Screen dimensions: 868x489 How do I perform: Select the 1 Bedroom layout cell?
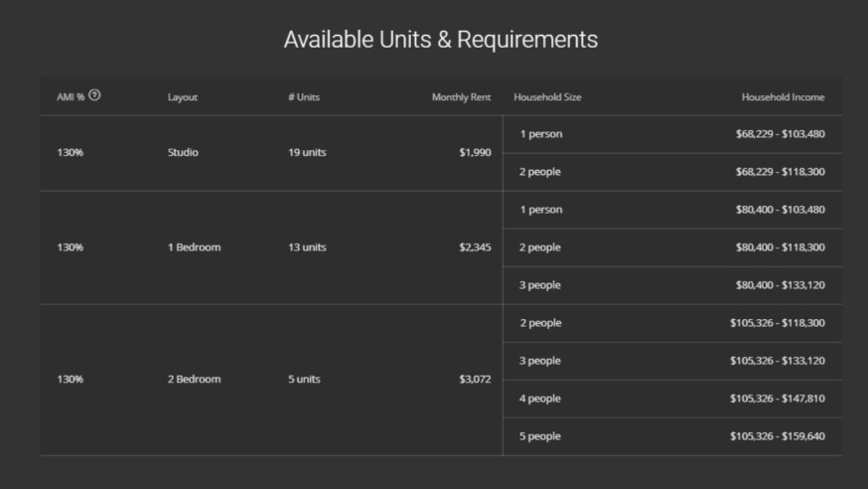point(194,247)
